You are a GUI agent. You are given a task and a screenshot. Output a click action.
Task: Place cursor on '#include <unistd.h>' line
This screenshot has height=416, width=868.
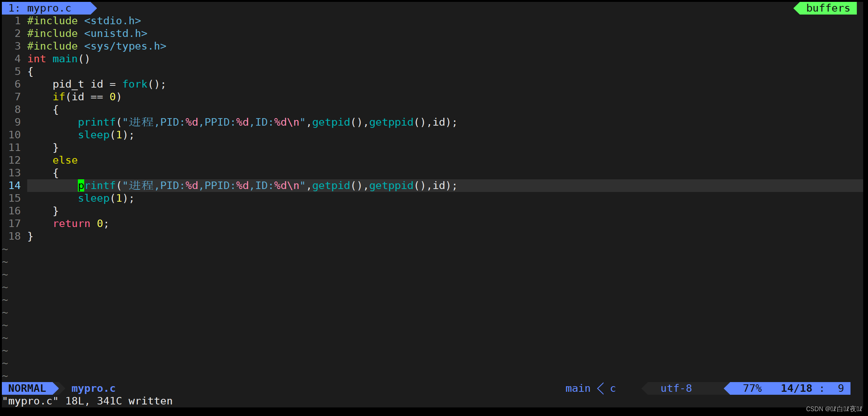tap(87, 34)
